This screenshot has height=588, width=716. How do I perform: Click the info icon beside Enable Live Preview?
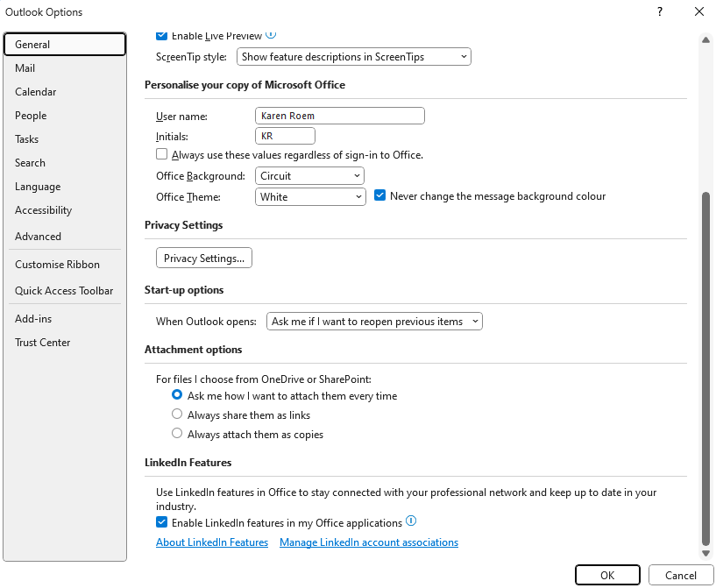coord(271,34)
